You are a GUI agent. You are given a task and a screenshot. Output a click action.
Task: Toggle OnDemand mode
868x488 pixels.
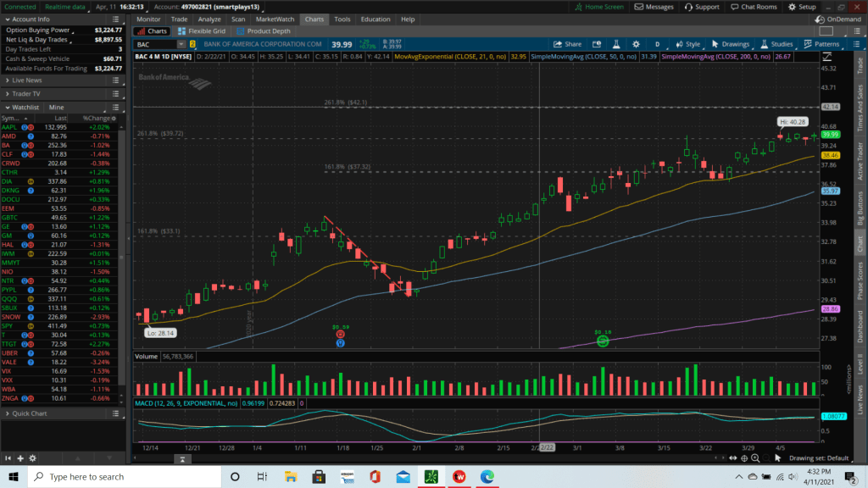842,19
